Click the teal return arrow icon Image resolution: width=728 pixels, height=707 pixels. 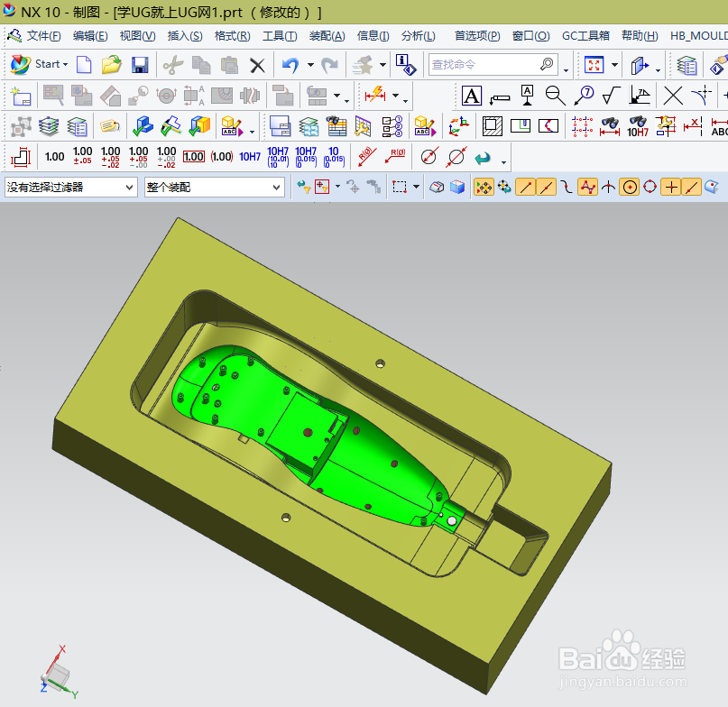coord(483,158)
